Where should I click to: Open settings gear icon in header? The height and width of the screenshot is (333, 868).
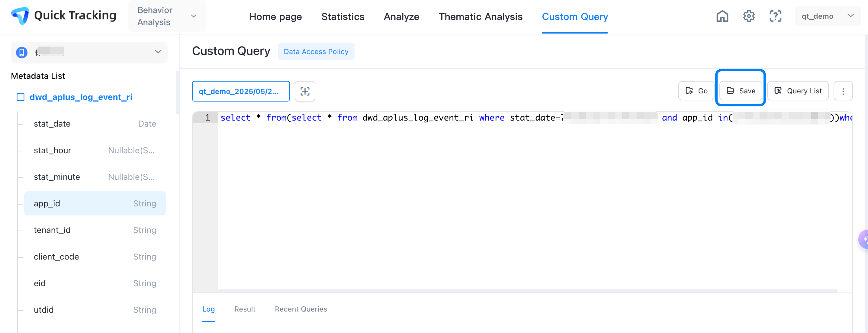tap(748, 16)
